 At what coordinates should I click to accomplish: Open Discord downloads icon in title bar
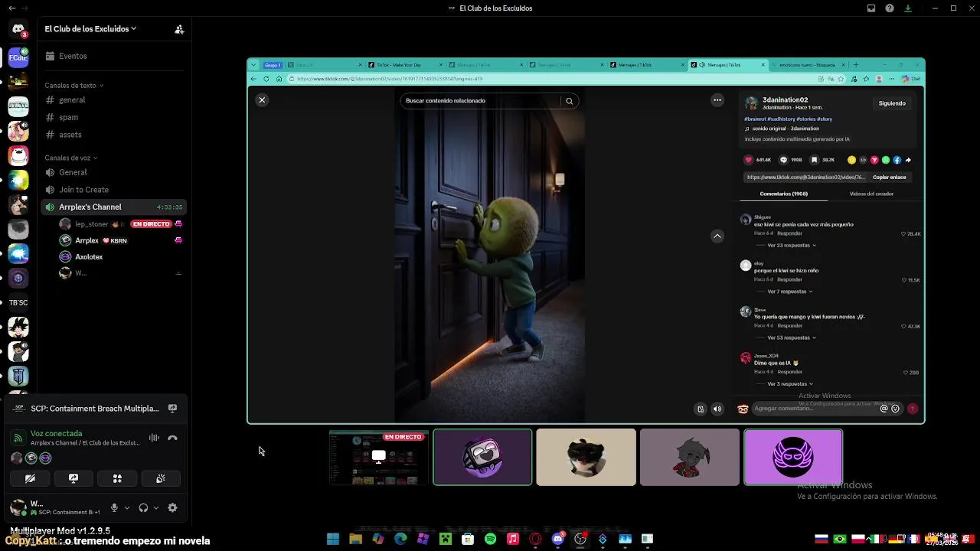908,8
